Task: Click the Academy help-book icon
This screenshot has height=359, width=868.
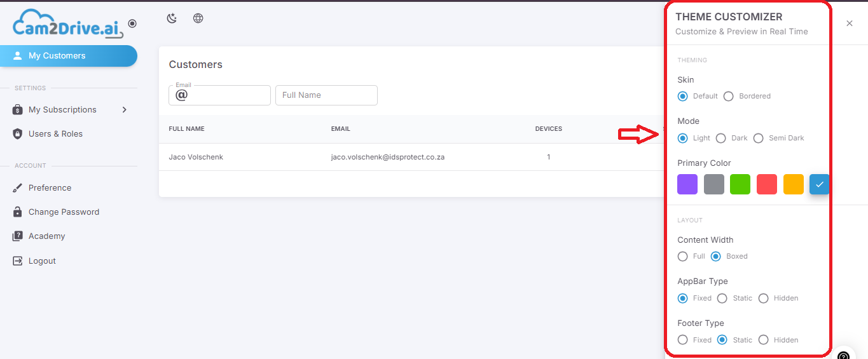Action: pos(18,236)
